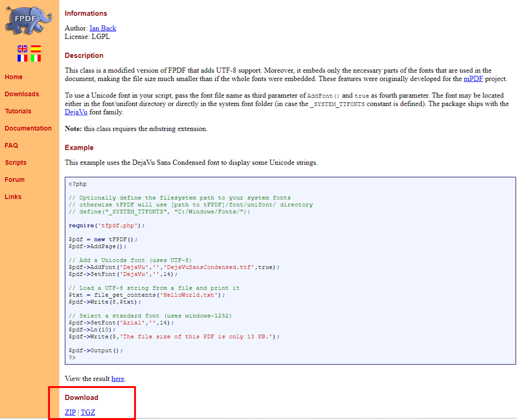View the result via the 'here' link
Image resolution: width=517 pixels, height=420 pixels.
118,379
